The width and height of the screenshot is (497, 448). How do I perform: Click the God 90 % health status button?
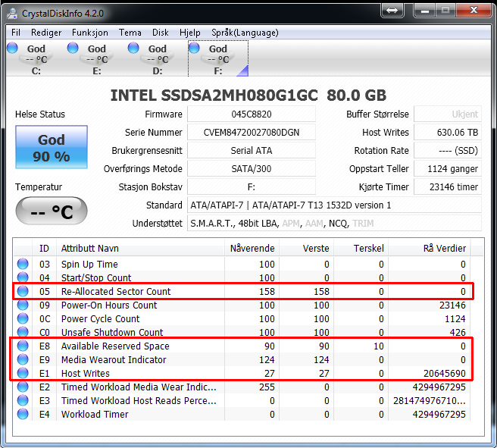click(52, 147)
